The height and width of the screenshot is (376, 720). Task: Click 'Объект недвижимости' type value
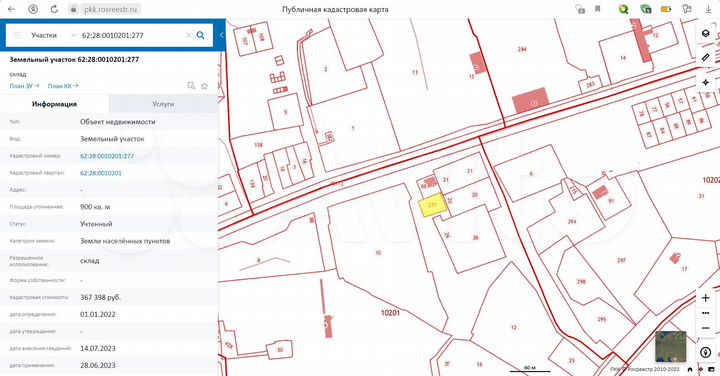point(118,122)
